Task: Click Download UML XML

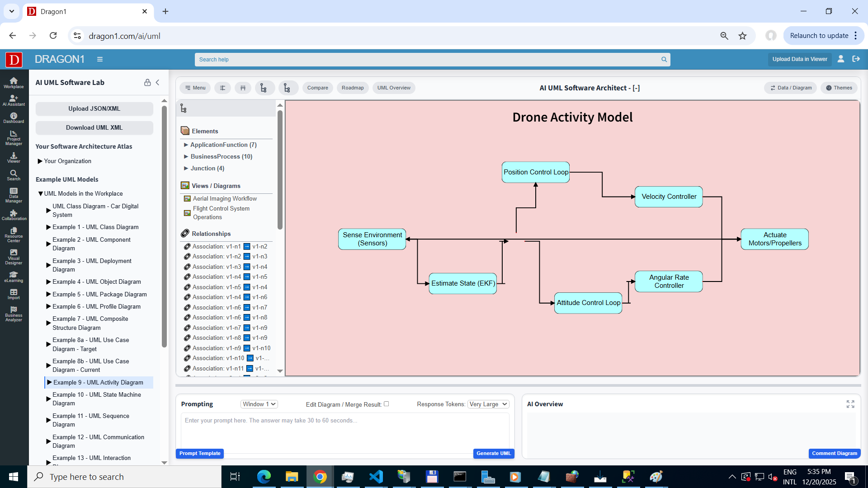Action: click(94, 127)
